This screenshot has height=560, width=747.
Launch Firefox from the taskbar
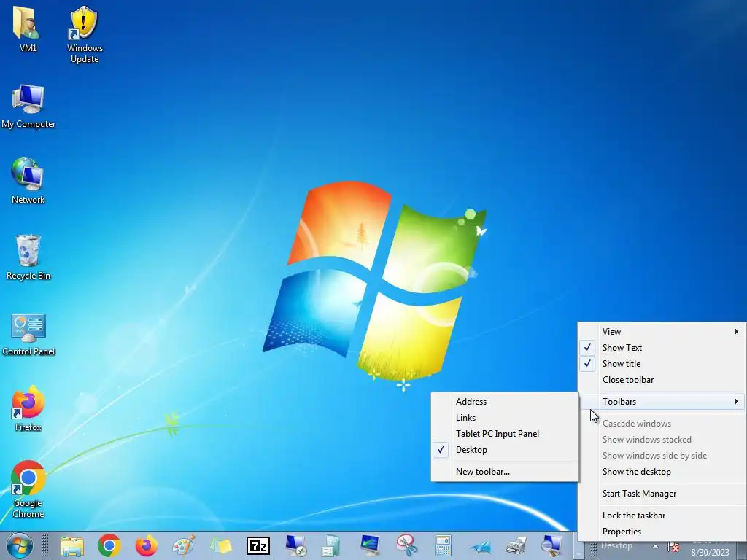point(146,545)
